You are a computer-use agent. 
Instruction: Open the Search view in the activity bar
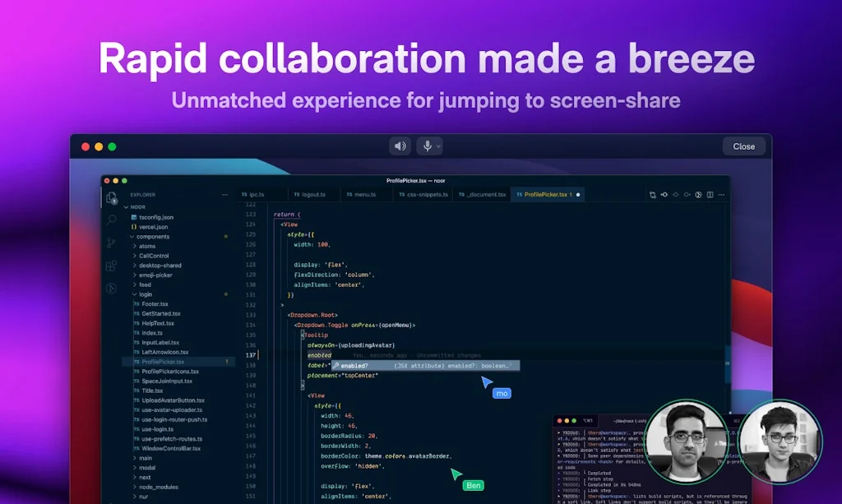[111, 220]
